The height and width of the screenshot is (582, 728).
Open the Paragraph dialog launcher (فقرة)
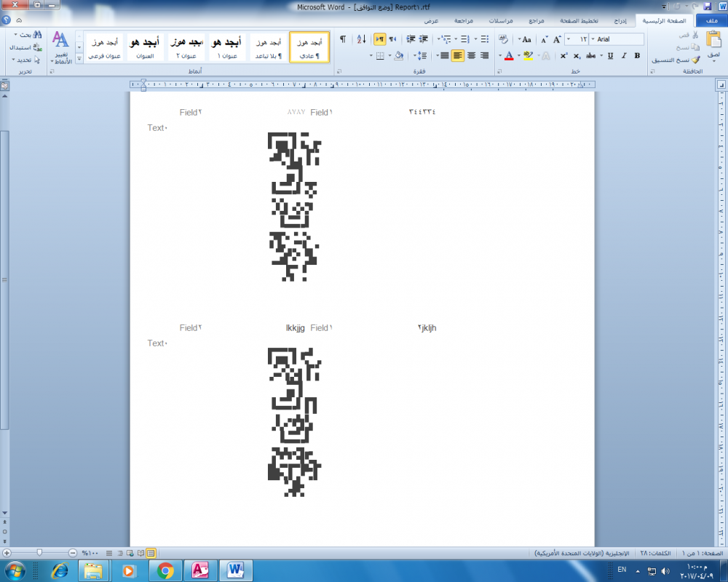[339, 71]
